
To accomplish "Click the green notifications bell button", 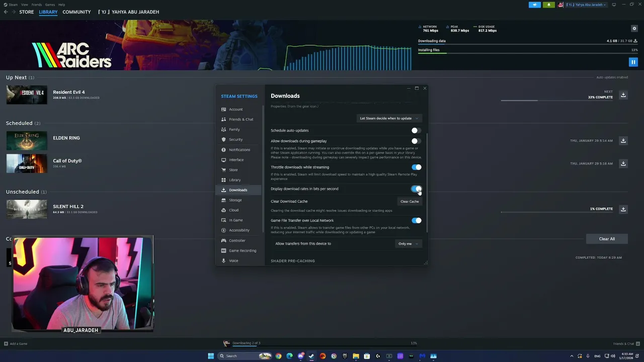I will click(x=548, y=5).
